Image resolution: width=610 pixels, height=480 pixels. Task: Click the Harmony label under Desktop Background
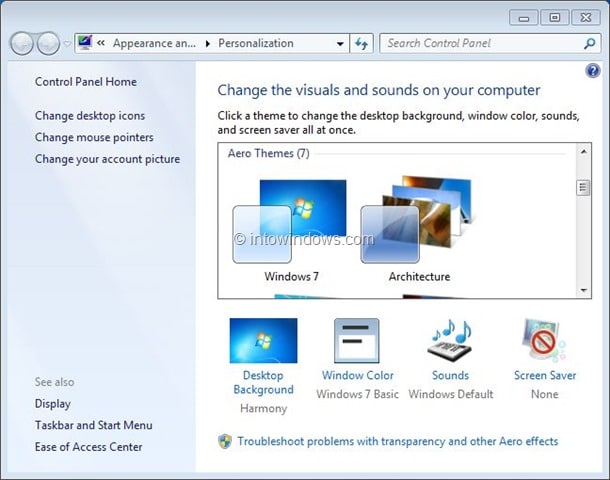[x=263, y=408]
